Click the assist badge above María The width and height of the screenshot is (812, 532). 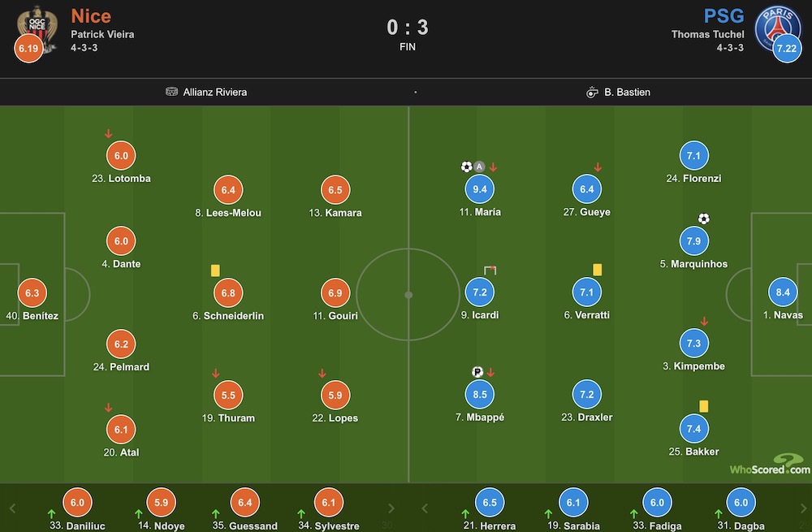(x=479, y=167)
